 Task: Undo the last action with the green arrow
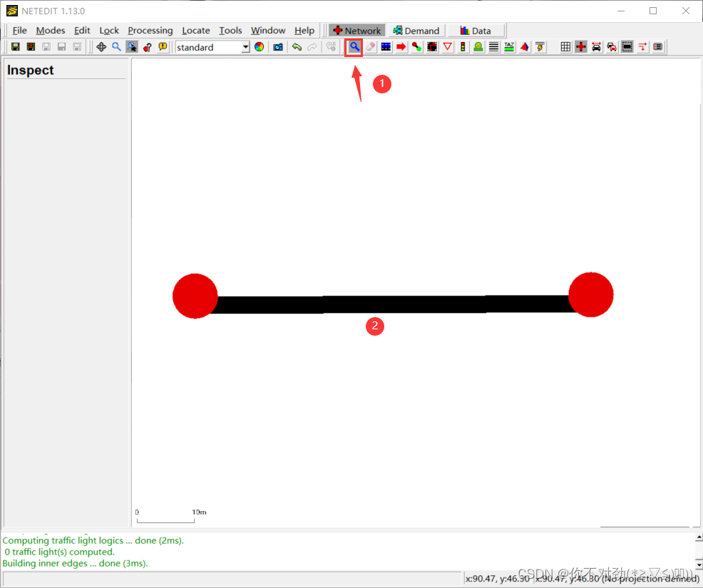click(297, 46)
